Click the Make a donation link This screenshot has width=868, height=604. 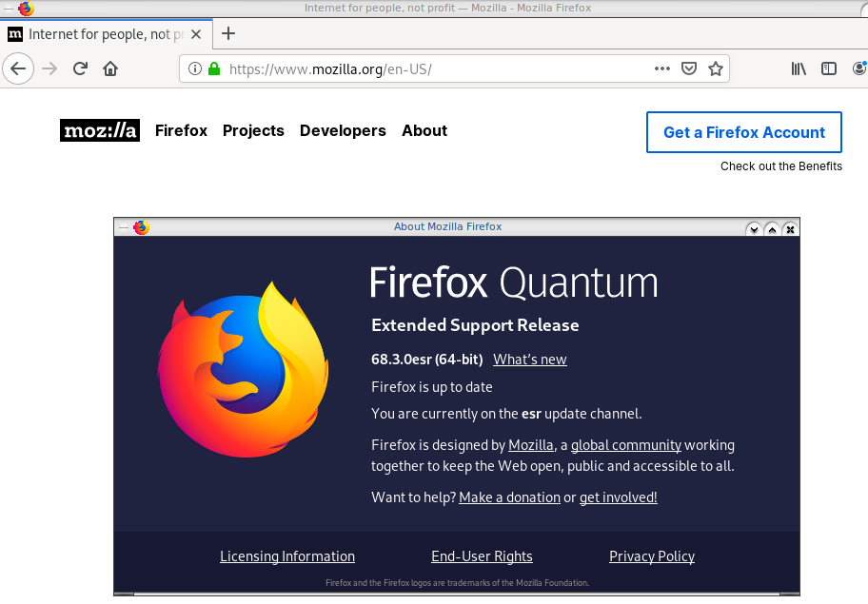[509, 497]
